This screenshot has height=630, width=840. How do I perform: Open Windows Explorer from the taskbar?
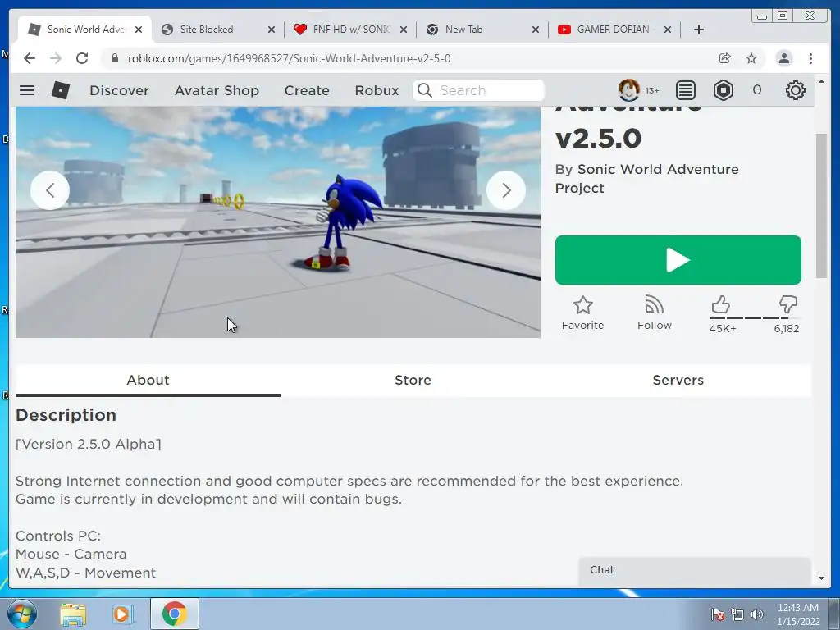click(x=73, y=614)
